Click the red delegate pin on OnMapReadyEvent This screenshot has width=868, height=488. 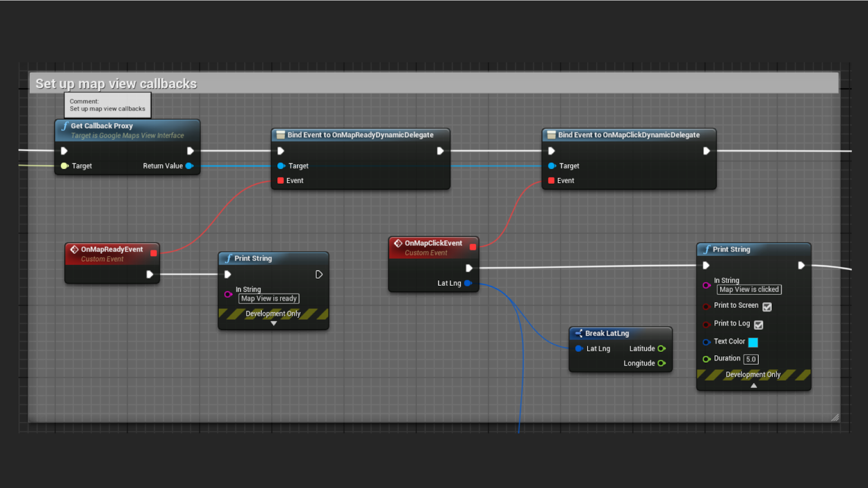click(154, 253)
